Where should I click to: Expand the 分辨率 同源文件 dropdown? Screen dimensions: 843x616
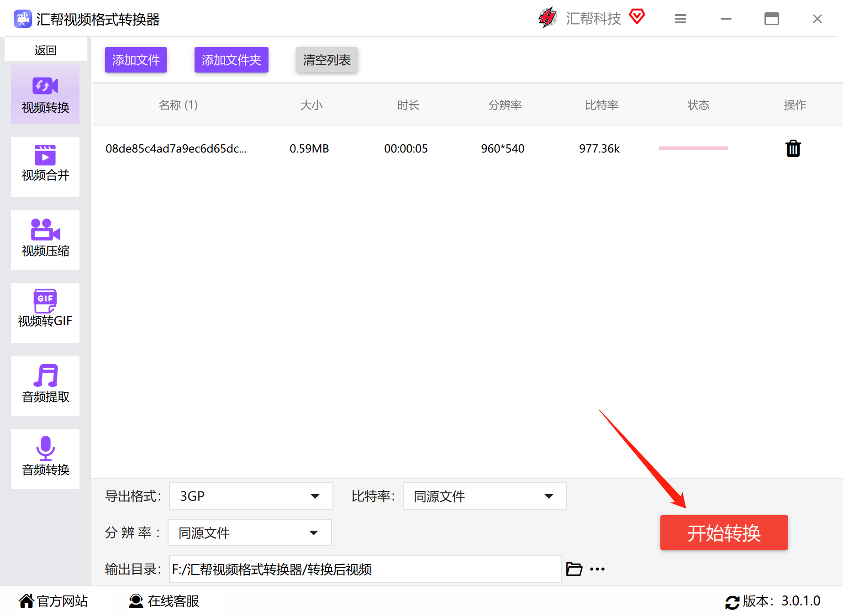[x=249, y=532]
